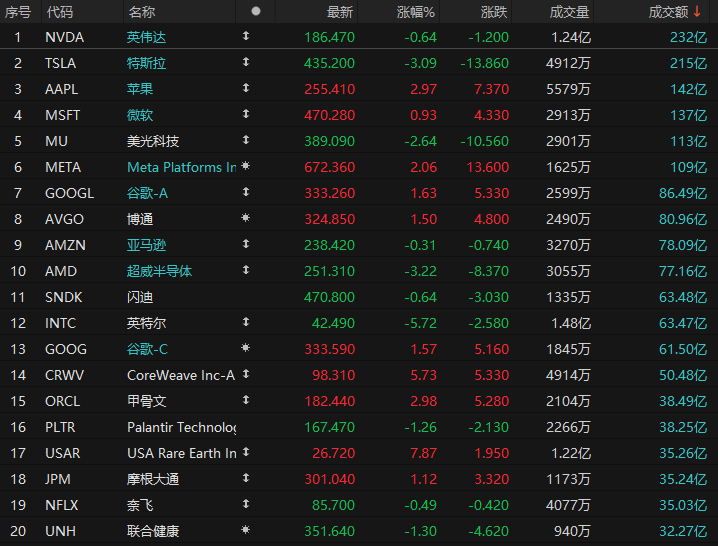Click the up-down arrow icon in the NVDA row

click(x=246, y=36)
